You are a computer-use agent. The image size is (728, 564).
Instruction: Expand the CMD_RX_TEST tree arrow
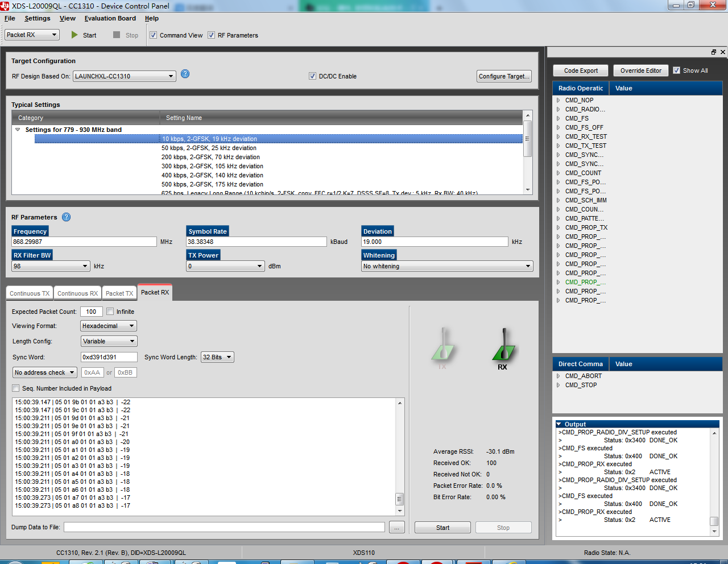click(x=559, y=136)
